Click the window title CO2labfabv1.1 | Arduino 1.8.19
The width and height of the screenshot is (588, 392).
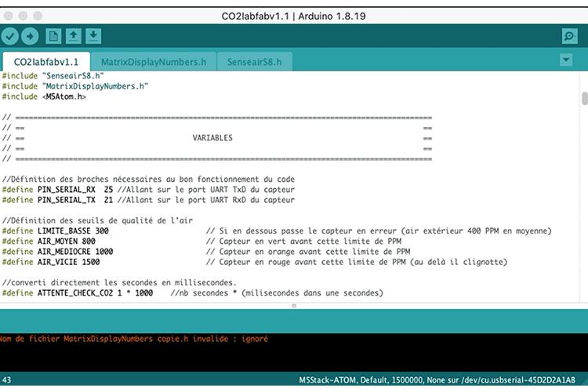point(294,16)
